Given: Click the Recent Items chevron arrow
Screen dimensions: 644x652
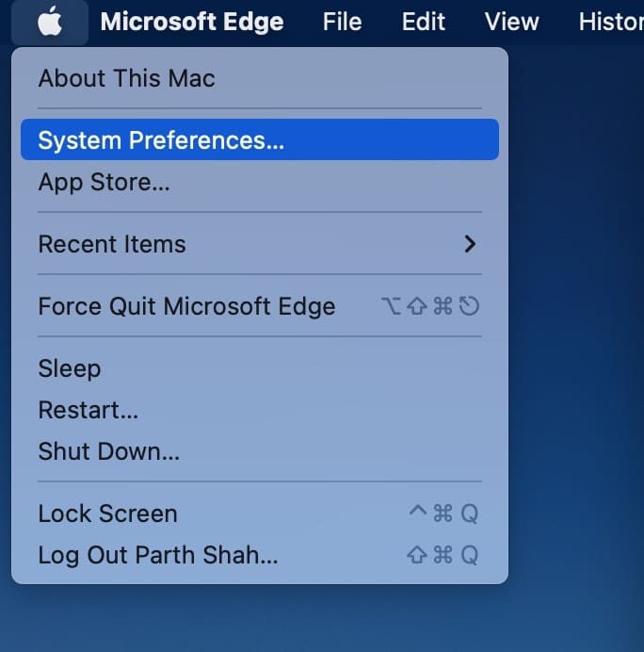Looking at the screenshot, I should [470, 244].
